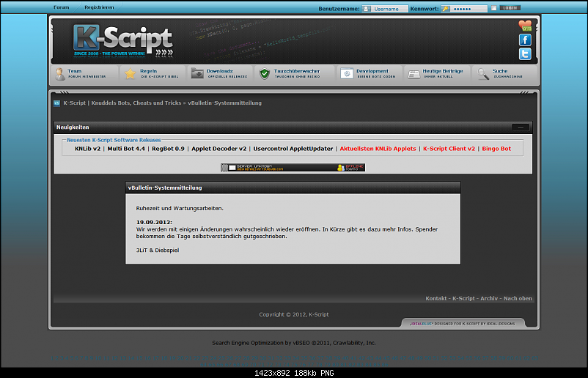Click the K-Script breadcrumb link

click(x=122, y=103)
